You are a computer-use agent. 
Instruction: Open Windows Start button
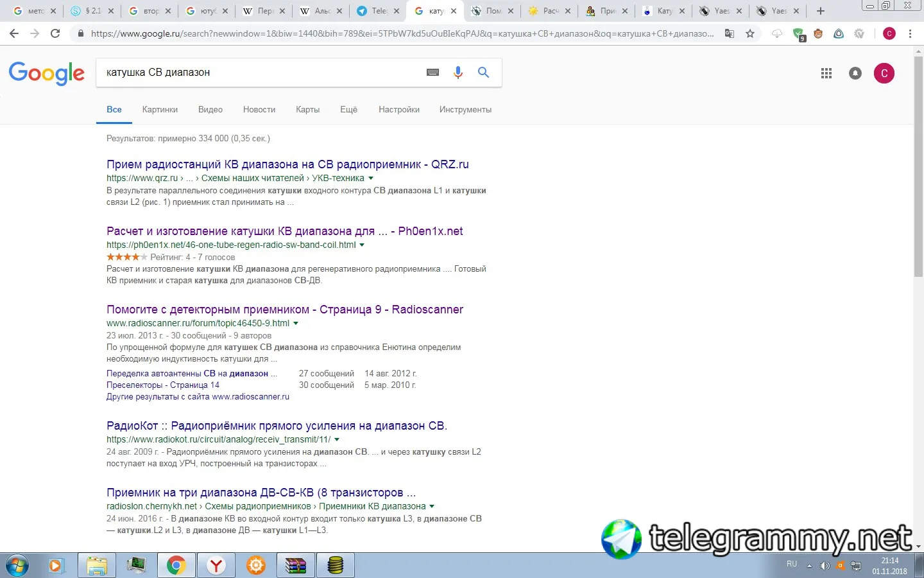pyautogui.click(x=17, y=566)
